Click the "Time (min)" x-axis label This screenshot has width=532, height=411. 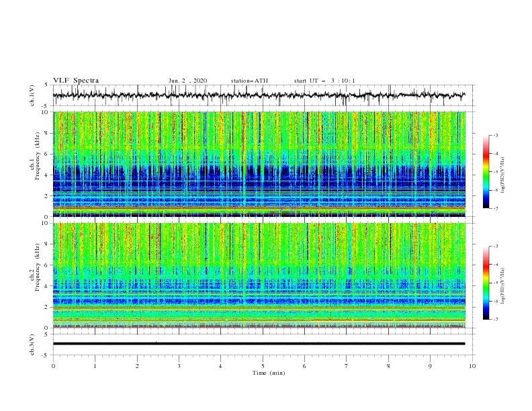pos(269,373)
